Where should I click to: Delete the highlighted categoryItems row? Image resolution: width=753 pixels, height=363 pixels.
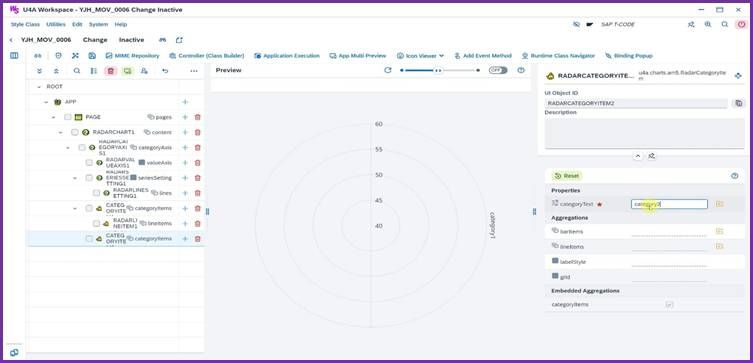pos(197,239)
